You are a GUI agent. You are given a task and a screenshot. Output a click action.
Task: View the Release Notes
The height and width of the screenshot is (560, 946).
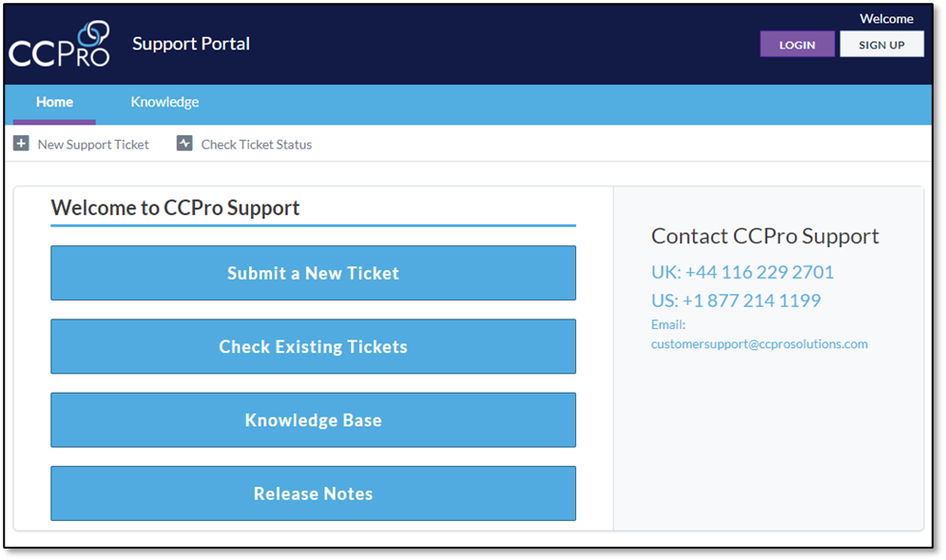[313, 492]
